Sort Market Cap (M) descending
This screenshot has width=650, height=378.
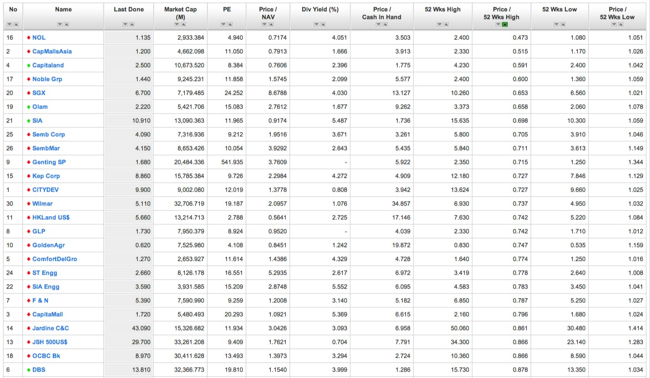tap(177, 25)
